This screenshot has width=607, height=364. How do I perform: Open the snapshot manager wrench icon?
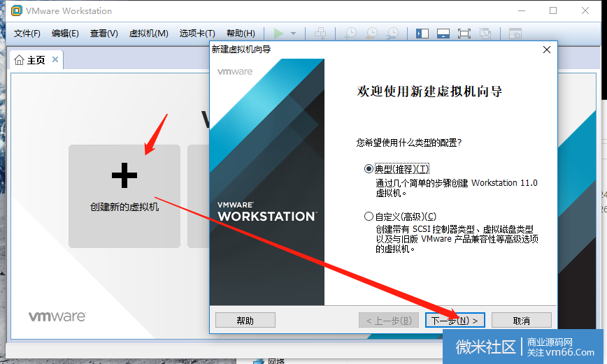[392, 34]
